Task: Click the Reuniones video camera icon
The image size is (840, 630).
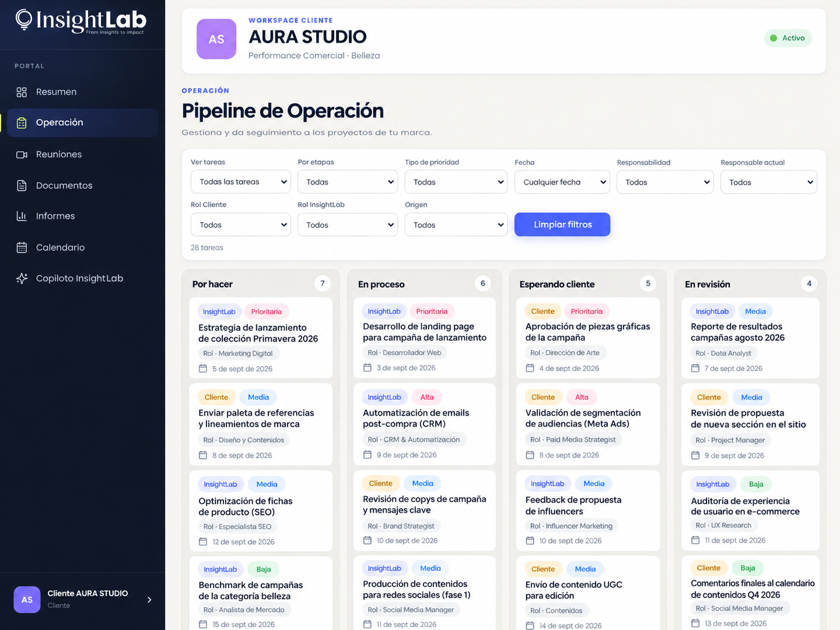Action: [21, 154]
